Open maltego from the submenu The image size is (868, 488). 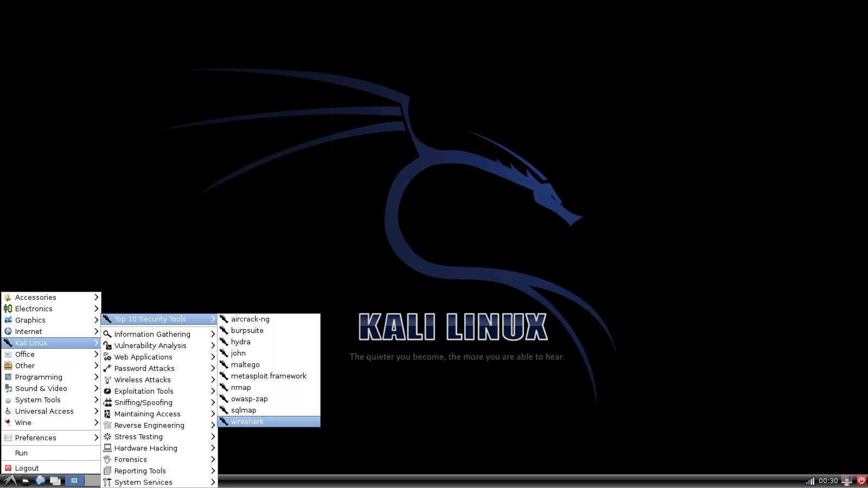point(269,364)
